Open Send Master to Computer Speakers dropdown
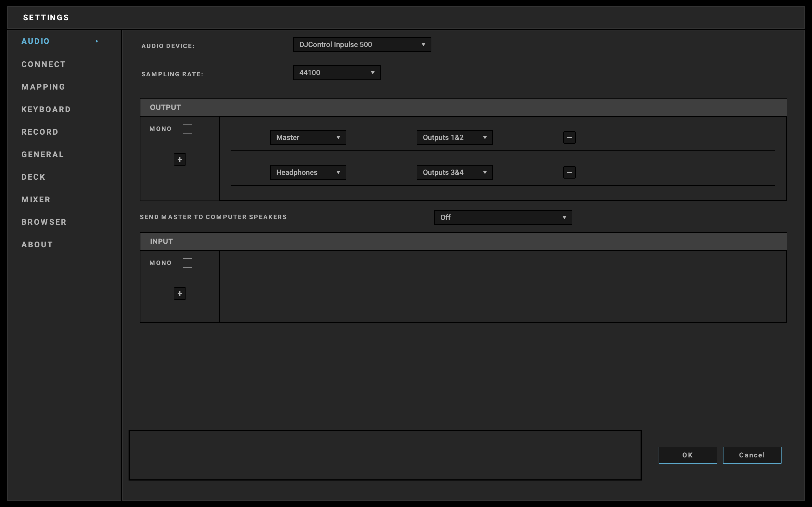The height and width of the screenshot is (507, 812). [503, 217]
